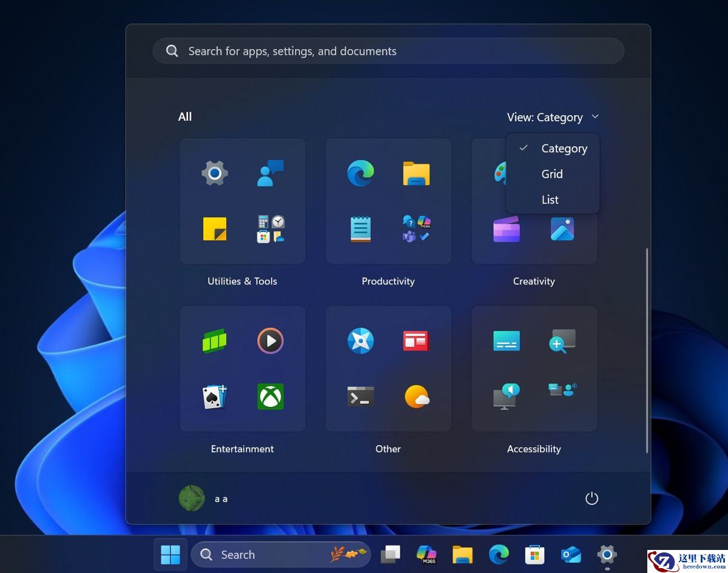This screenshot has height=573, width=728.
Task: Open Xbox app in Entertainment group
Action: click(271, 397)
